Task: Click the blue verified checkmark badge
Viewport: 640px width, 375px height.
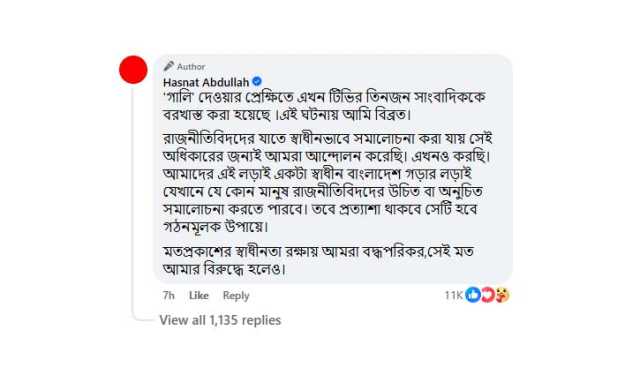Action: point(257,82)
